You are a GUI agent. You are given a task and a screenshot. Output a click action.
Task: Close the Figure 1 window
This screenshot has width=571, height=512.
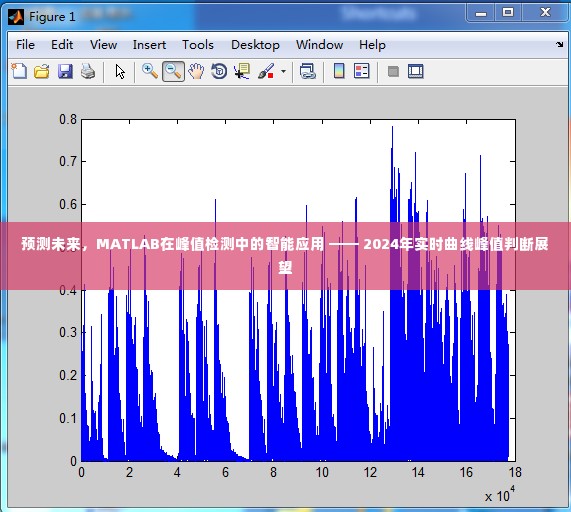click(545, 13)
